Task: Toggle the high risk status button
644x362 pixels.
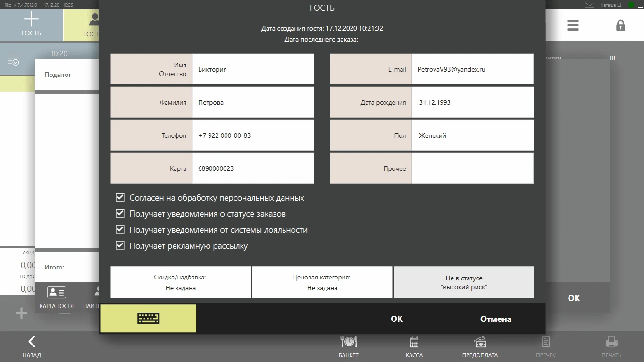Action: [464, 282]
